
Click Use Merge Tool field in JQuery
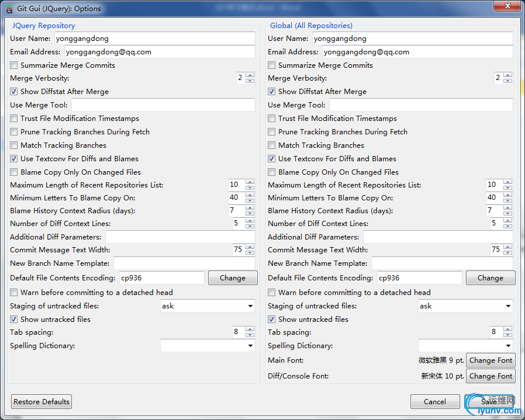tap(163, 105)
